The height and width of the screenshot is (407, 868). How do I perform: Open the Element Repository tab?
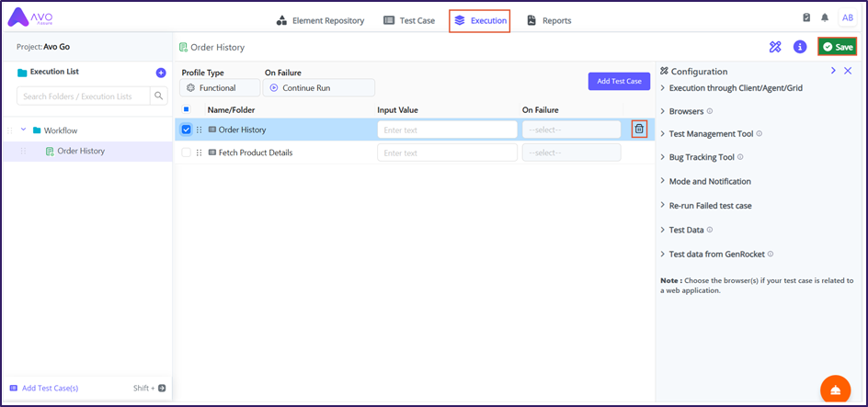[x=320, y=20]
